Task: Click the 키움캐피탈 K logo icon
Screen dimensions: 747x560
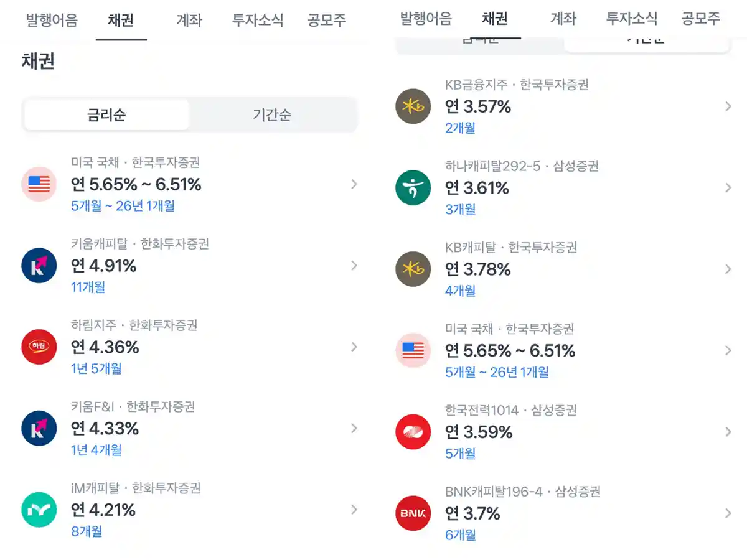Action: pyautogui.click(x=39, y=266)
